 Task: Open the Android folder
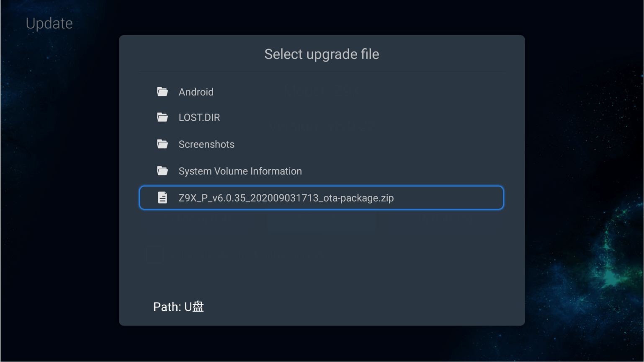click(196, 92)
